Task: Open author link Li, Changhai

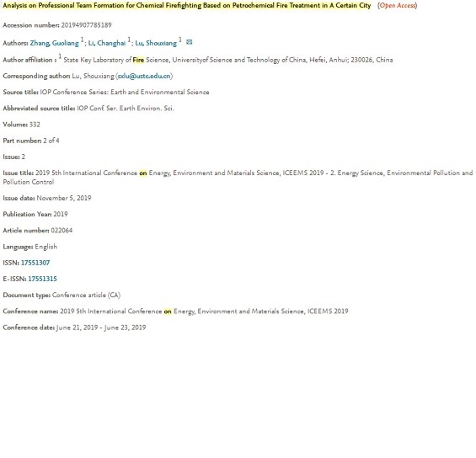Action: [x=107, y=43]
